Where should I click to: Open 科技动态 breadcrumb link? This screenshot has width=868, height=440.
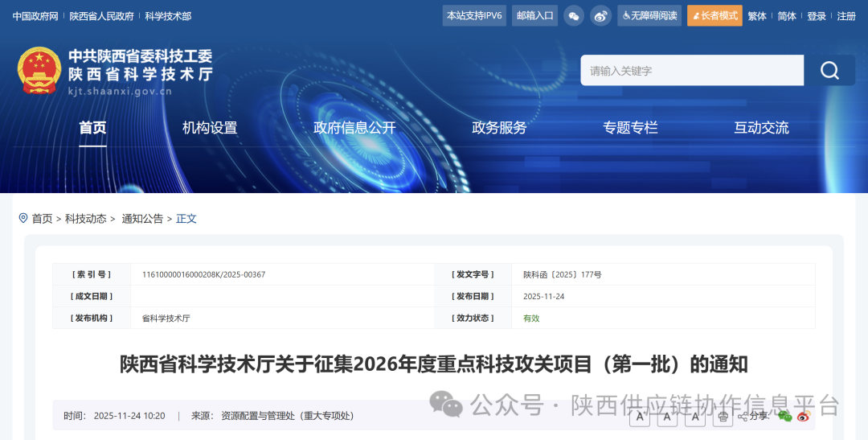[x=86, y=219]
